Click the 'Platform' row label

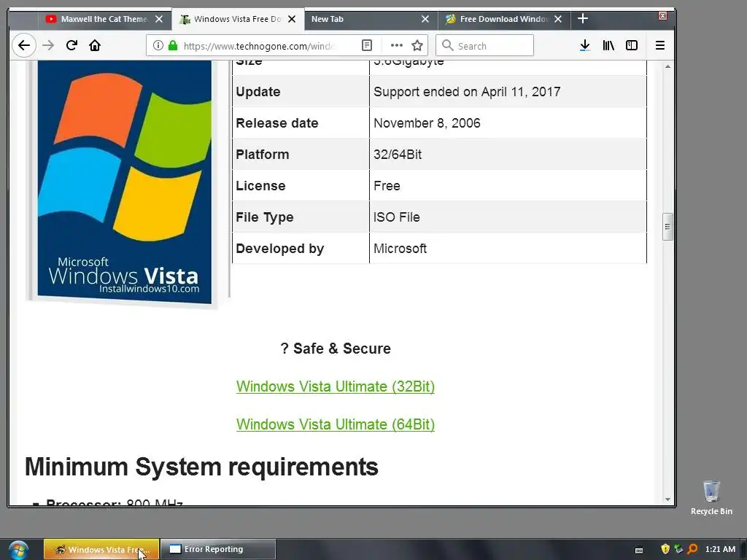click(x=262, y=155)
